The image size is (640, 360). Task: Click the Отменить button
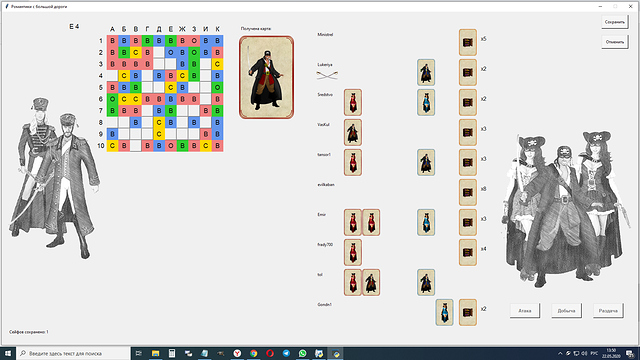point(615,42)
